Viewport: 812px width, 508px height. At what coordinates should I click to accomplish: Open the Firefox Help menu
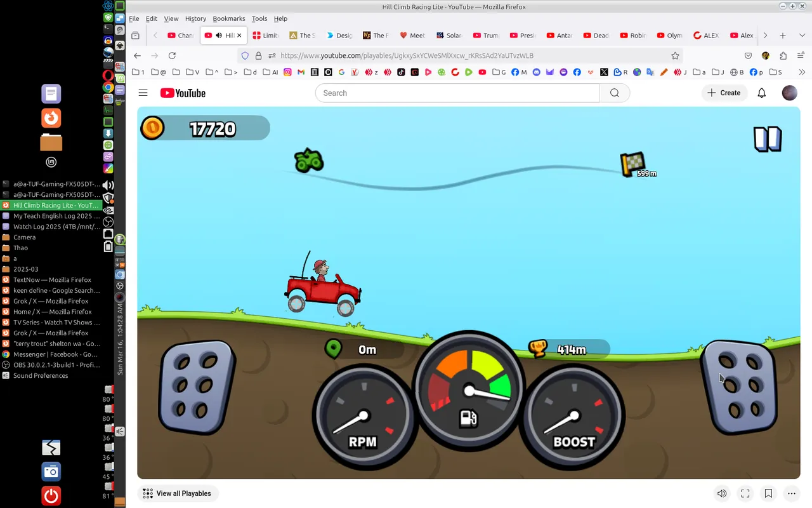click(x=280, y=18)
